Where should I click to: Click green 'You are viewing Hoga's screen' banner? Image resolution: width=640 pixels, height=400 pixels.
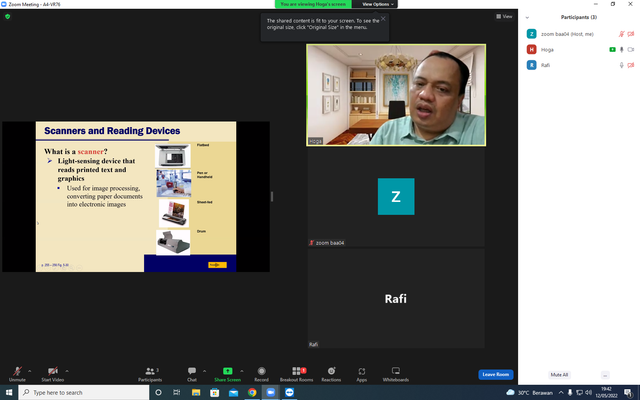coord(313,4)
